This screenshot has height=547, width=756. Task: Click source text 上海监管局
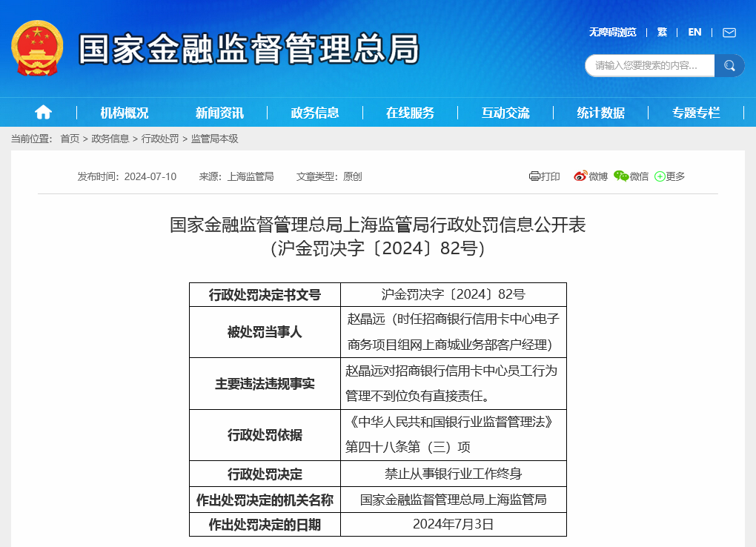251,176
